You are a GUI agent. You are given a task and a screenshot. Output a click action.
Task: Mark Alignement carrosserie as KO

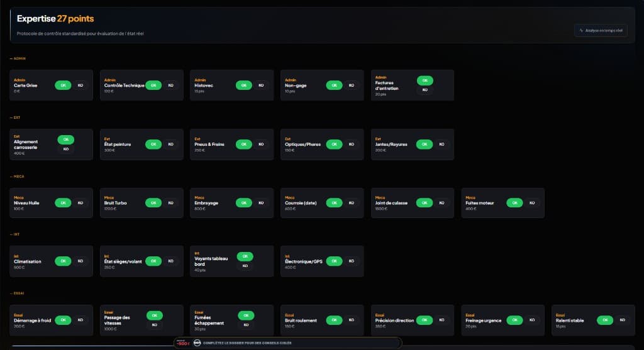click(x=65, y=149)
